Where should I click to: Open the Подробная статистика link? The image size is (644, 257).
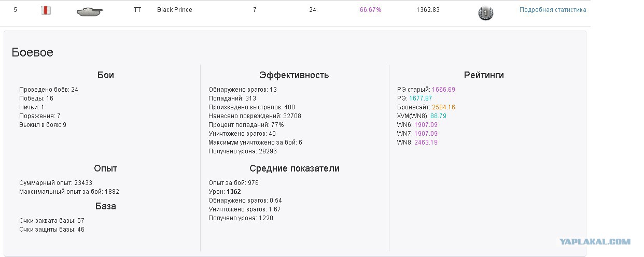(x=553, y=10)
